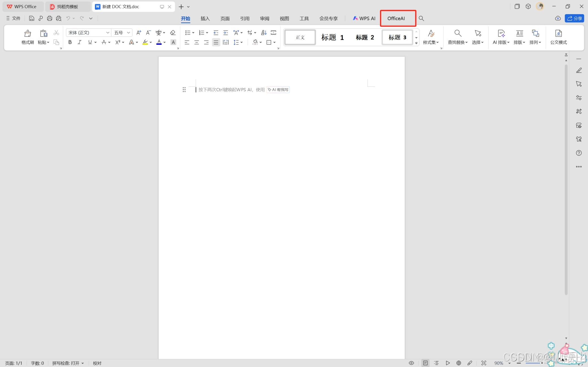Click the fit-page focus icon in status bar

point(484,363)
